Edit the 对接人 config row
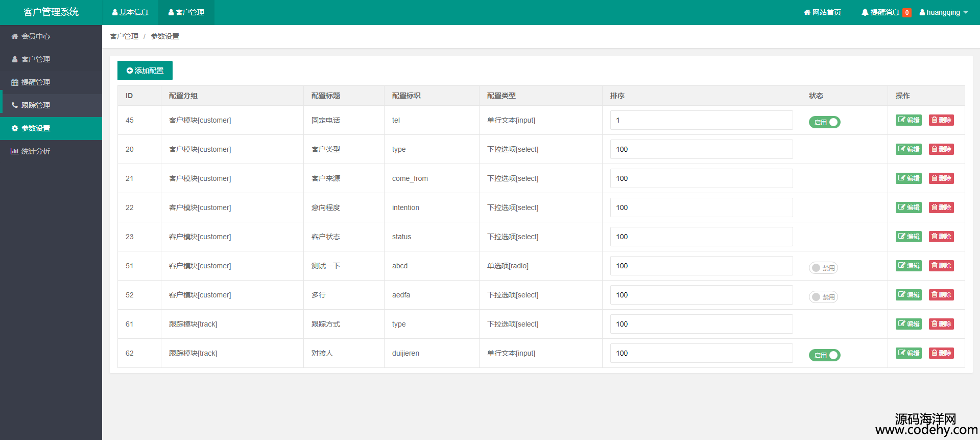 tap(909, 353)
